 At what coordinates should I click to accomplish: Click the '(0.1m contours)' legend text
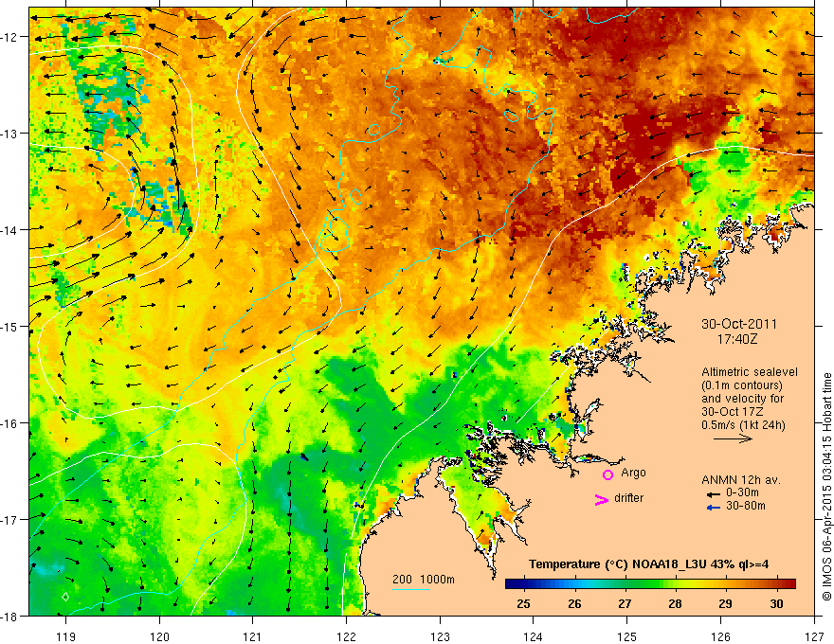(x=742, y=385)
